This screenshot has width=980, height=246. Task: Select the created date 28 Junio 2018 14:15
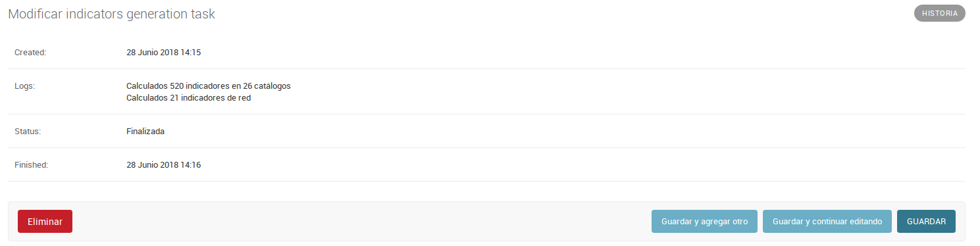(163, 52)
